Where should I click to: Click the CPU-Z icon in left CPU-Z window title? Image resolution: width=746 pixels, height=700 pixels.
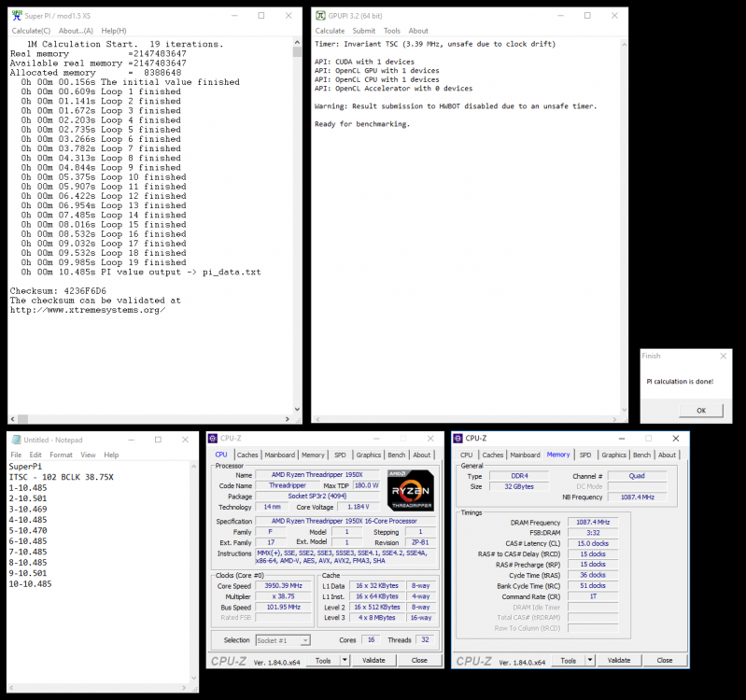pos(213,439)
